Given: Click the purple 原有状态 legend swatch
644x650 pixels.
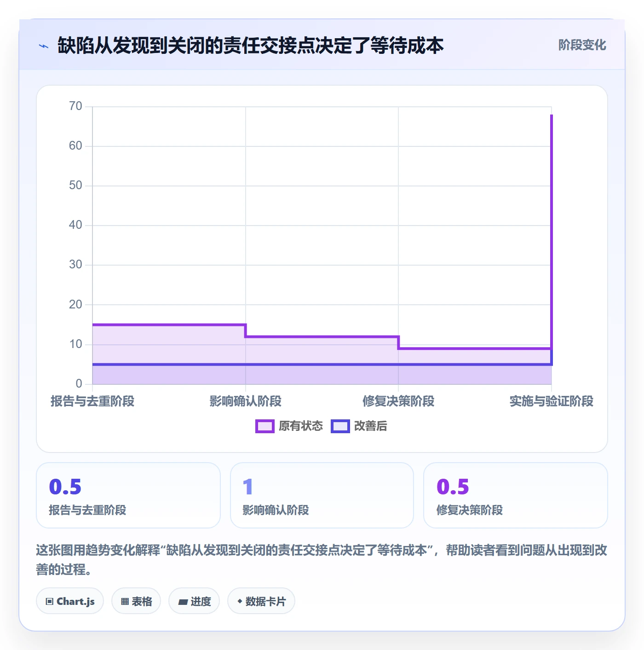Looking at the screenshot, I should pos(265,426).
